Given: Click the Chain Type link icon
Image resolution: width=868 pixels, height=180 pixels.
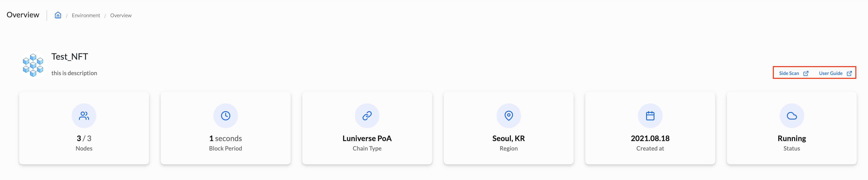Looking at the screenshot, I should click(x=367, y=116).
